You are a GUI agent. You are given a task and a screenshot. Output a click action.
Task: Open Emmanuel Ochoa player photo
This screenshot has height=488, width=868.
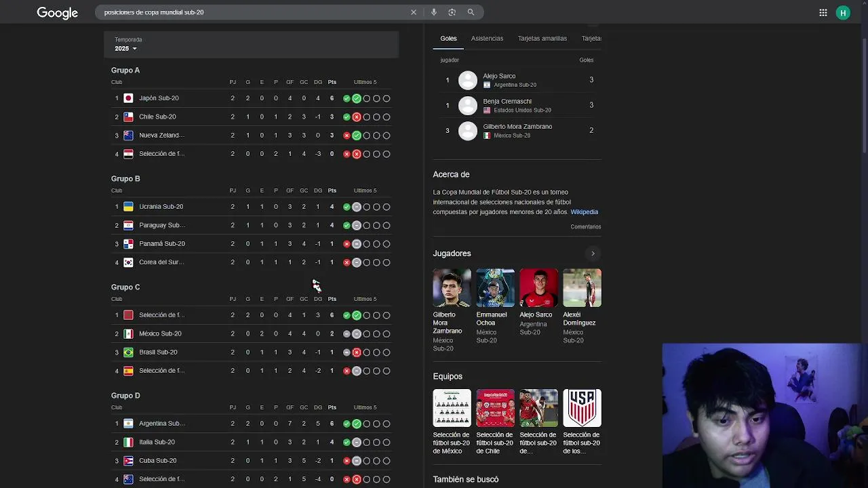(x=495, y=288)
